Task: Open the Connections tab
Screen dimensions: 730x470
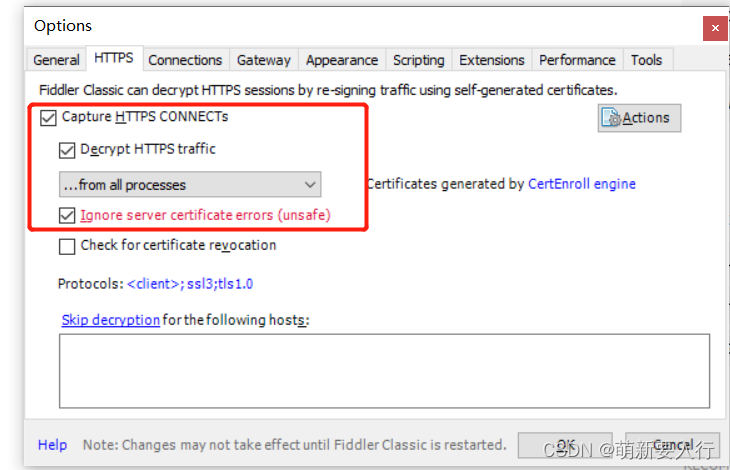Action: (x=185, y=60)
